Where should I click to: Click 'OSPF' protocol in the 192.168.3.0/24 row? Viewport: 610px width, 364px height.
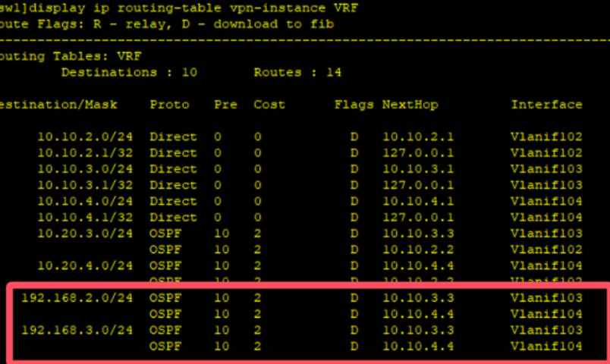pyautogui.click(x=165, y=330)
